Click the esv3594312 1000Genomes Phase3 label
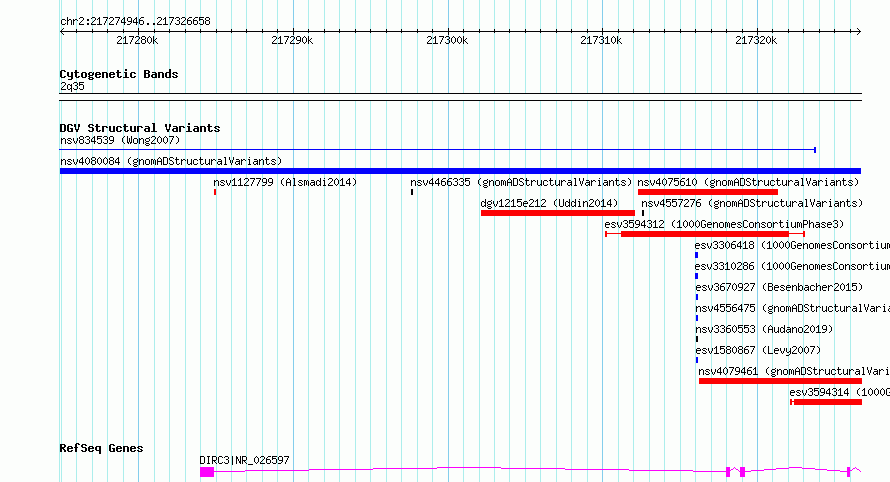This screenshot has height=482, width=890. pos(724,224)
